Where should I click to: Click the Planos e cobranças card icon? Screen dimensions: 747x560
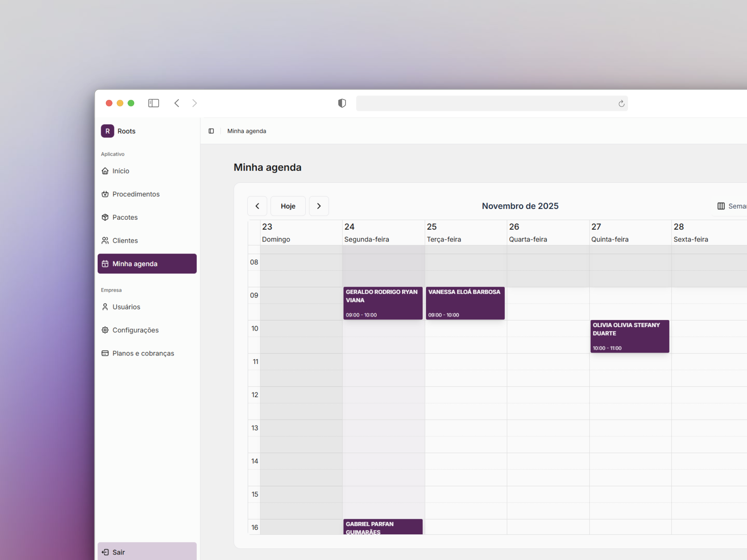pos(105,353)
